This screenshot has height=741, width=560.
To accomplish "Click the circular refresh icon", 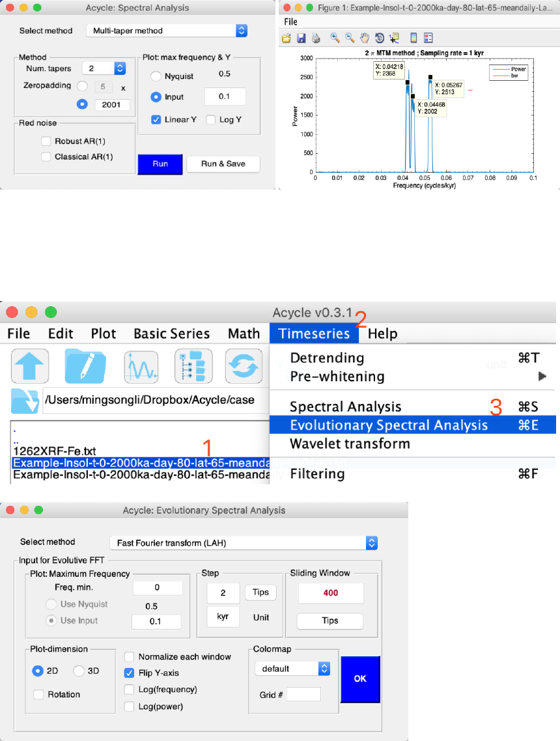I will click(x=244, y=366).
